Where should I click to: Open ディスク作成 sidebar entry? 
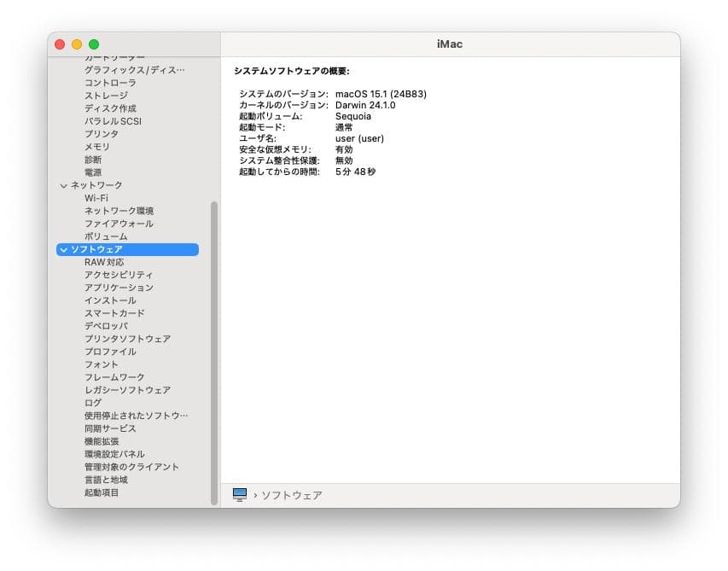tap(110, 108)
